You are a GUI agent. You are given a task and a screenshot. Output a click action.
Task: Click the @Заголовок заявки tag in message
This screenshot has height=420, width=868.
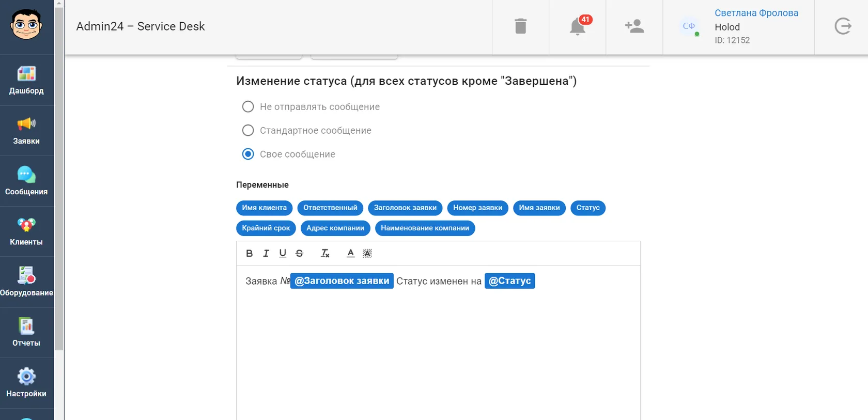(342, 281)
